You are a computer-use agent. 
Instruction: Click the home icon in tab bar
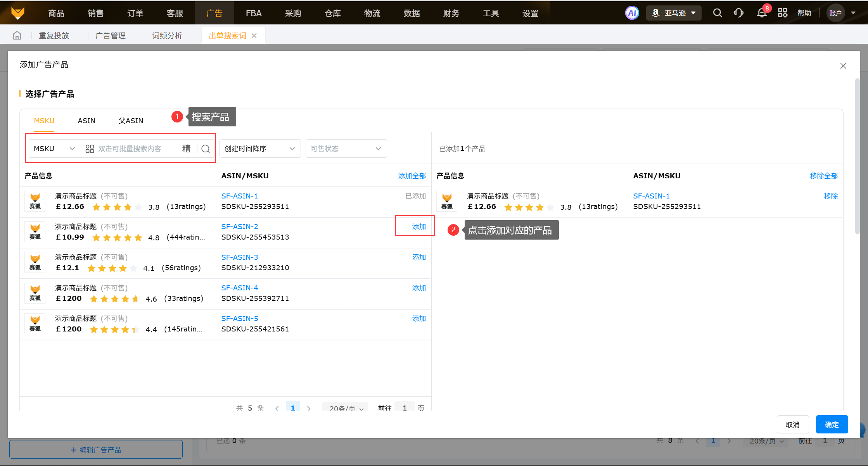(17, 36)
